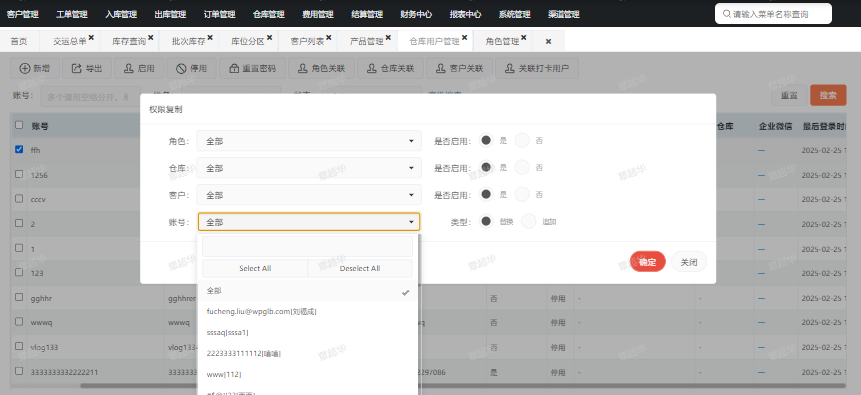Open the 角色 dropdown in 权限复制 dialog
This screenshot has height=395, width=861.
pos(309,141)
